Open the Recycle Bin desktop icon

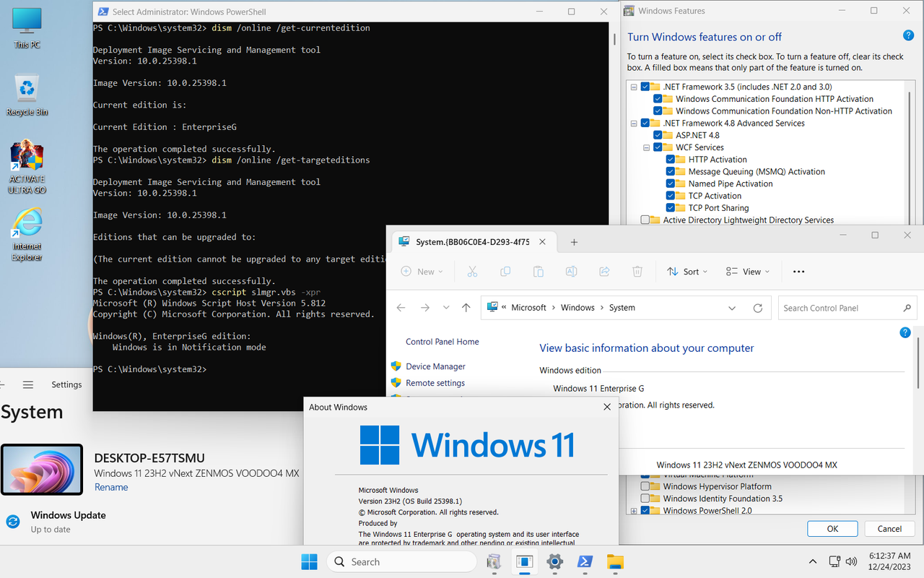[27, 95]
